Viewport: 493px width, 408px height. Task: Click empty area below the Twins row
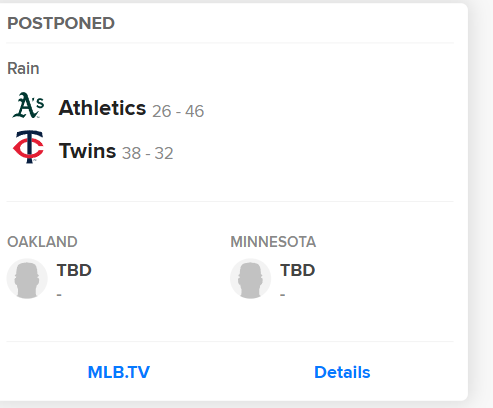[x=230, y=183]
